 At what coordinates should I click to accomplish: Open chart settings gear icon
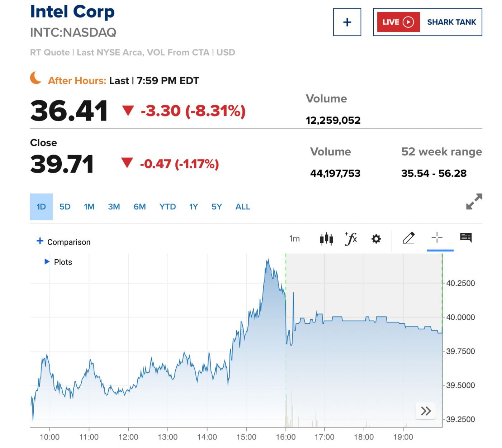coord(376,239)
